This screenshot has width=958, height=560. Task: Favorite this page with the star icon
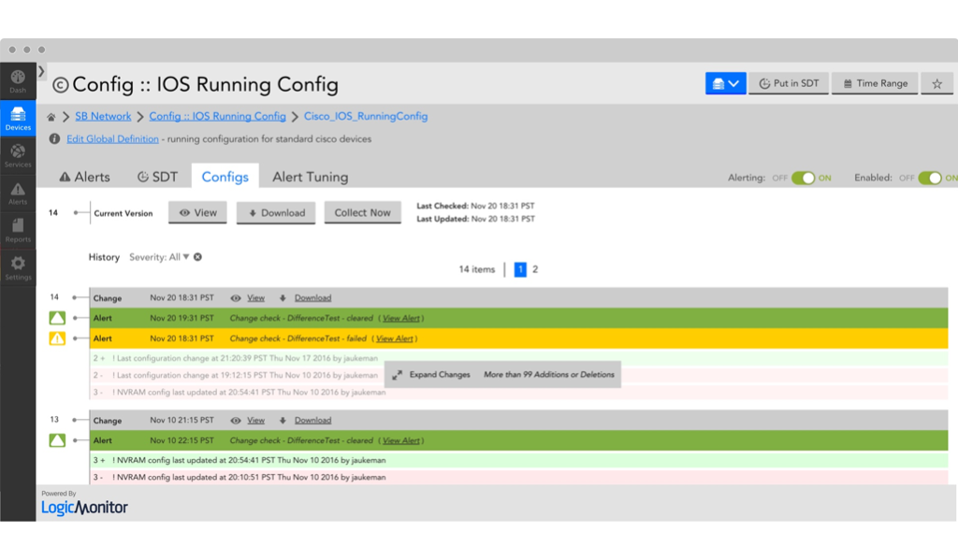pos(937,83)
